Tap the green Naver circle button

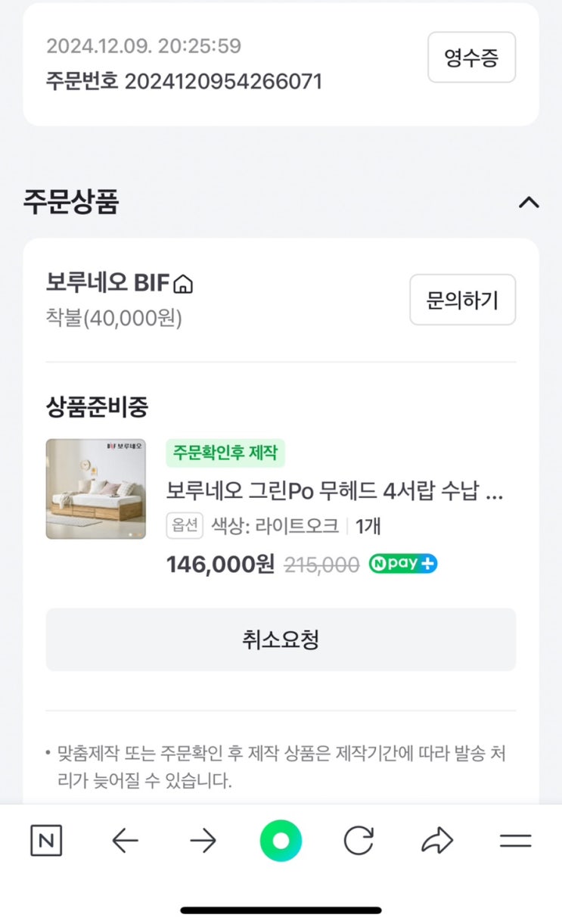point(281,841)
